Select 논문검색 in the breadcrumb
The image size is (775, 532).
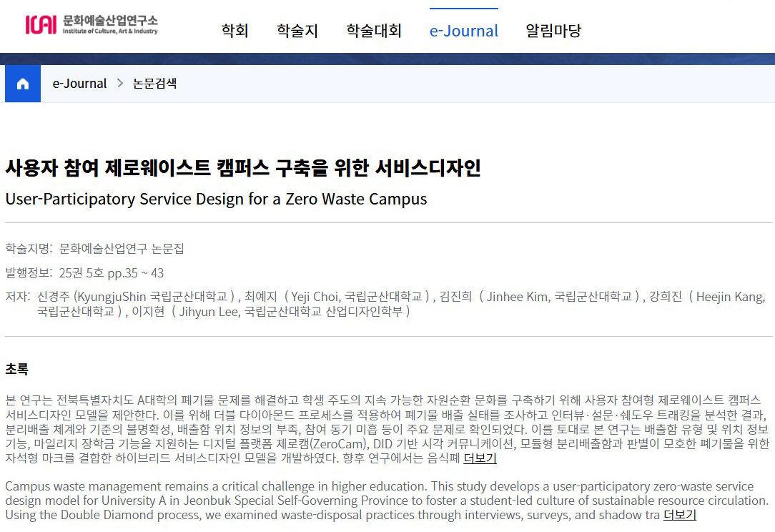pos(155,83)
